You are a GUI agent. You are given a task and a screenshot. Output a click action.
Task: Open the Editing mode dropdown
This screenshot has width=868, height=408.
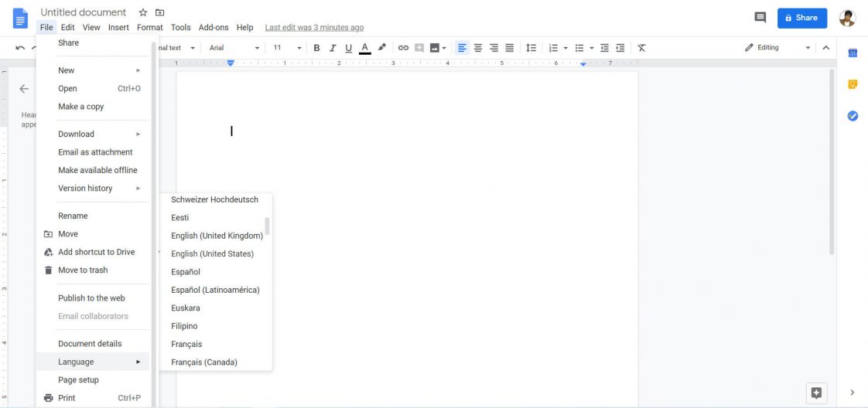777,48
